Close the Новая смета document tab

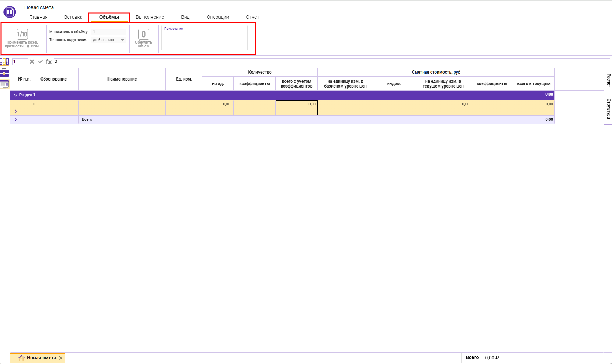pos(61,358)
